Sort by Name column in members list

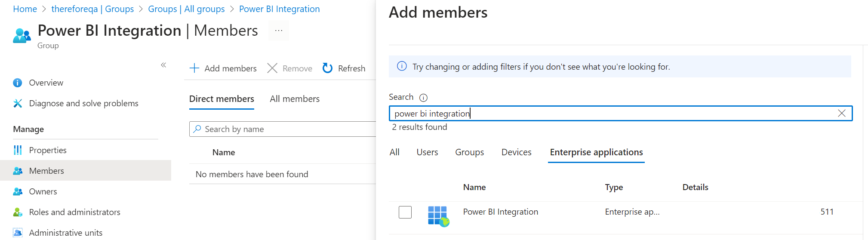click(x=224, y=152)
